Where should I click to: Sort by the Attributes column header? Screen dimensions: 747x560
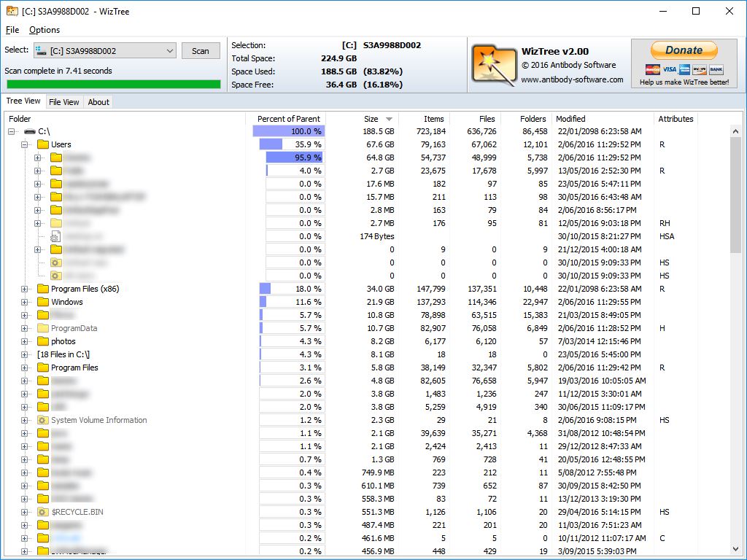[x=676, y=119]
